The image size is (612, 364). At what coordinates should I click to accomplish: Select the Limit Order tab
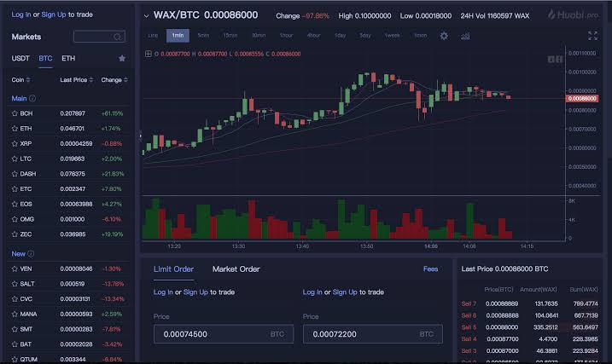pos(173,269)
